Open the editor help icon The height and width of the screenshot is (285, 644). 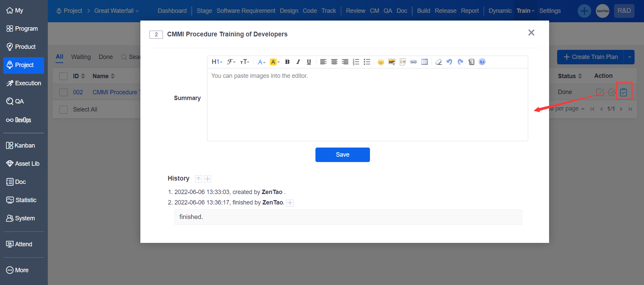click(482, 62)
